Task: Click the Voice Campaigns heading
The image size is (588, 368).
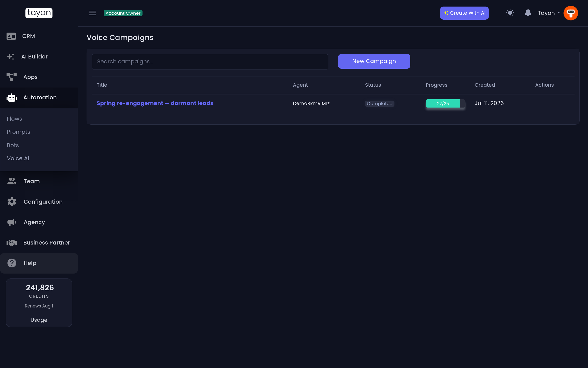Action: pyautogui.click(x=120, y=38)
